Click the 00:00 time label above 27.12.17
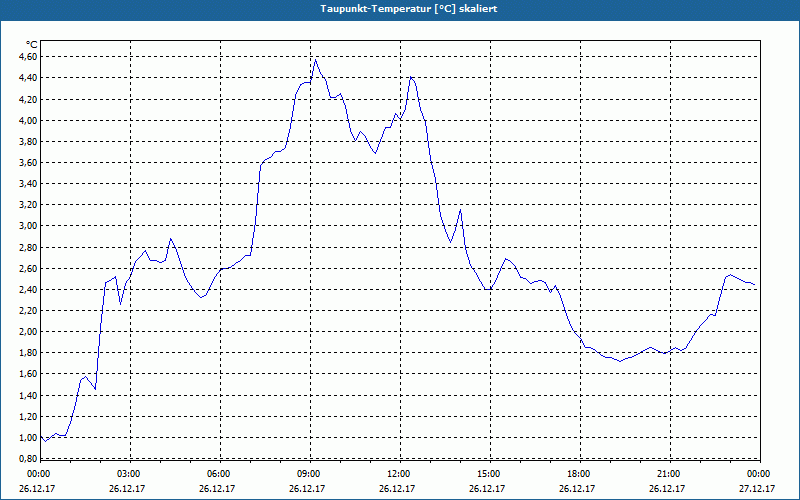The height and width of the screenshot is (500, 800). tap(759, 474)
